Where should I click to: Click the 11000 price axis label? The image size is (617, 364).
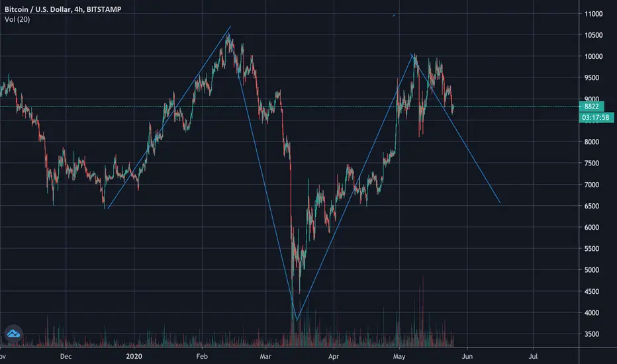coord(593,14)
